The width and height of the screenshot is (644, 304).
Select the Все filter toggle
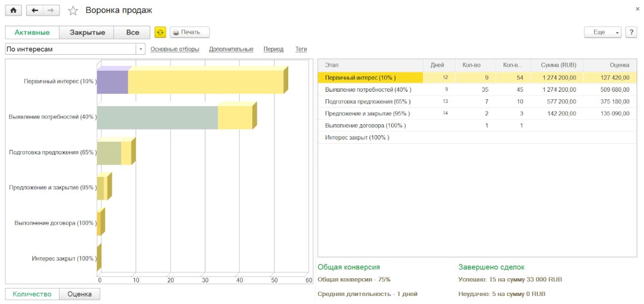point(133,32)
